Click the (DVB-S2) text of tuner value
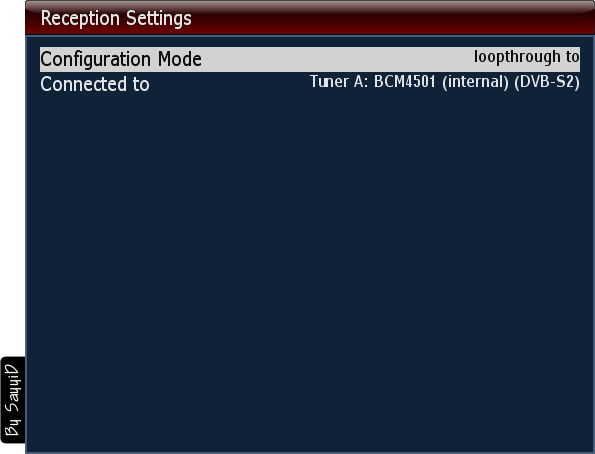The height and width of the screenshot is (454, 595). (547, 82)
